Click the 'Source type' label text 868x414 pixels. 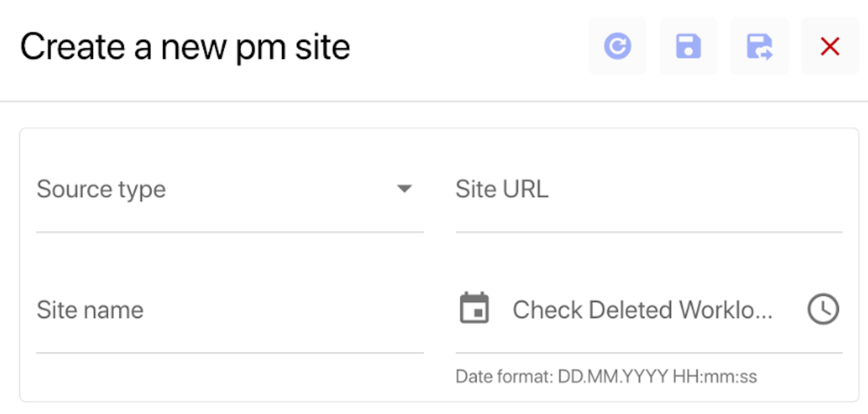tap(101, 189)
